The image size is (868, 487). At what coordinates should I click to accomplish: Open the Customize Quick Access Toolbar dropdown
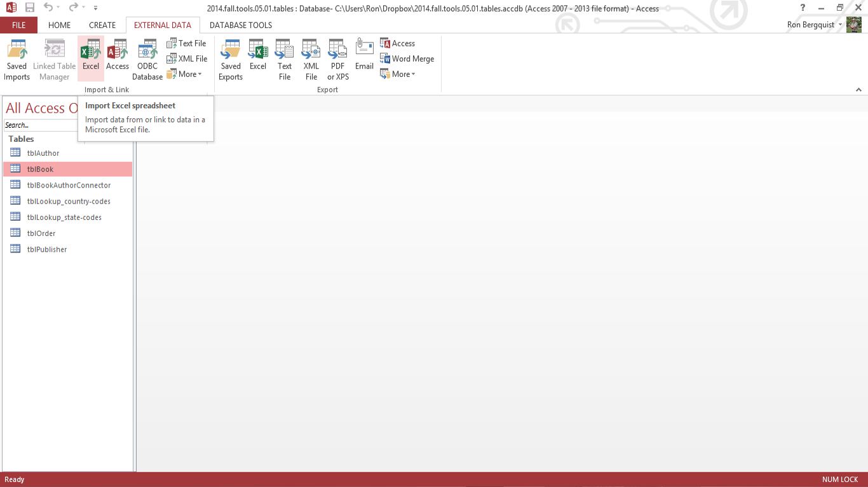coord(96,8)
